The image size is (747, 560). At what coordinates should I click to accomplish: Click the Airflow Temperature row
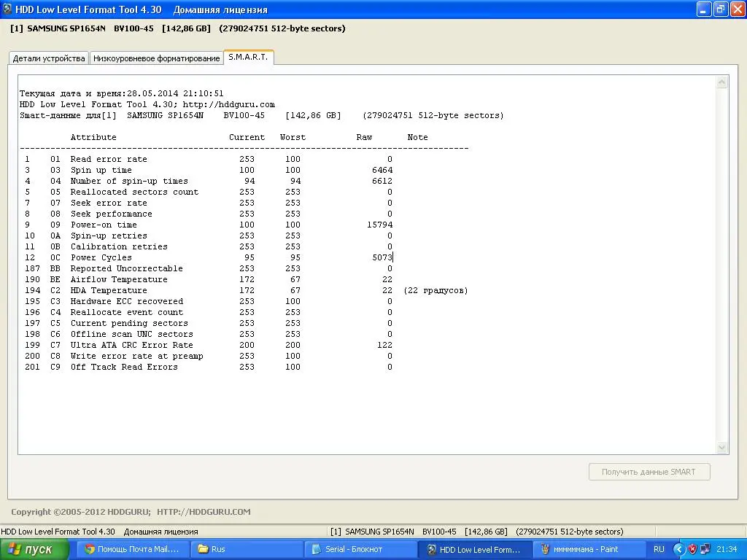pos(209,279)
